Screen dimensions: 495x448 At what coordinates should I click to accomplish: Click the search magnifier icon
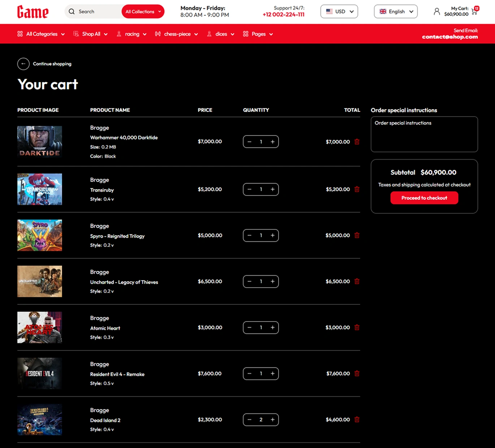coord(72,12)
